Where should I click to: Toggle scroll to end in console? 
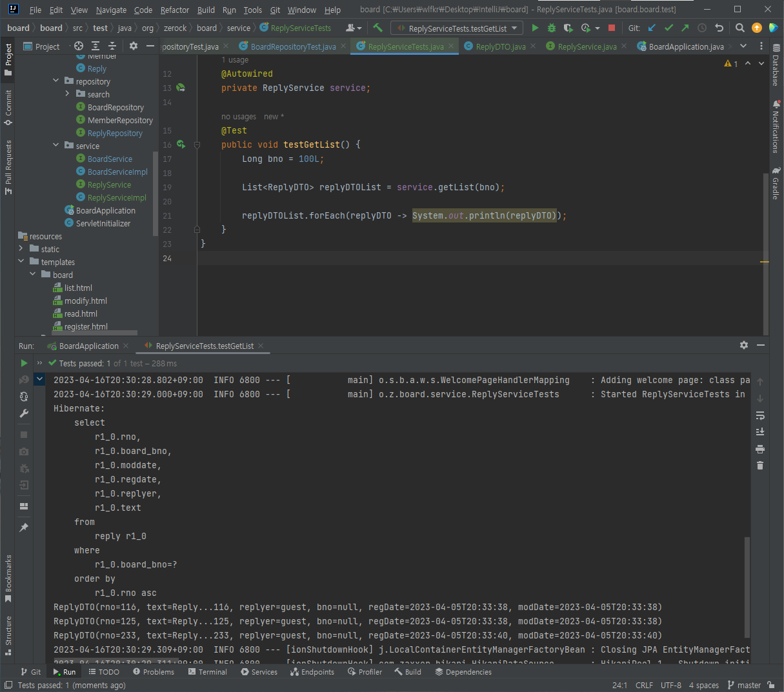click(x=760, y=431)
